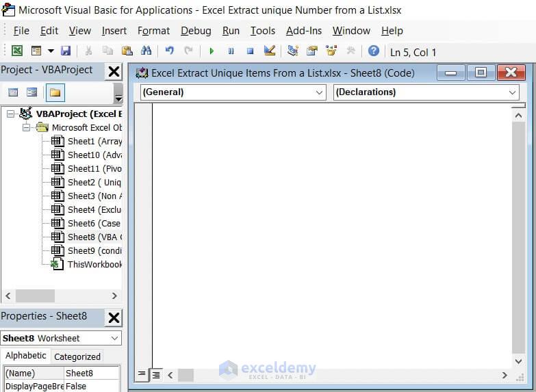
Task: Click the code window up scroll arrow
Action: point(519,116)
